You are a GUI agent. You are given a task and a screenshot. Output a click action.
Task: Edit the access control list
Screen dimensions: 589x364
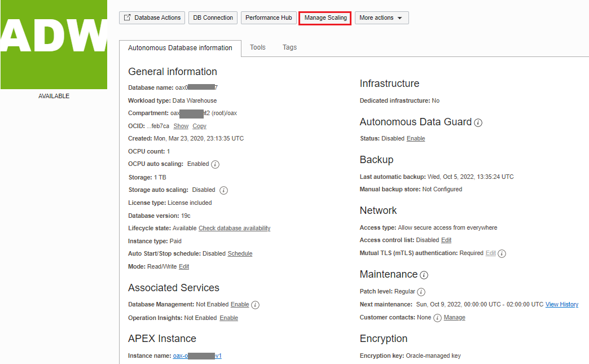[446, 240]
